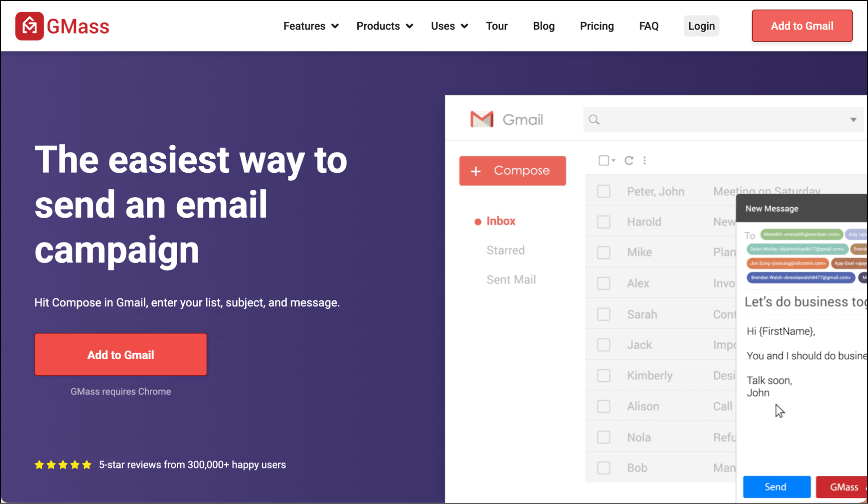Check the box for Peter, John email
Image resolution: width=868 pixels, height=504 pixels.
click(604, 191)
